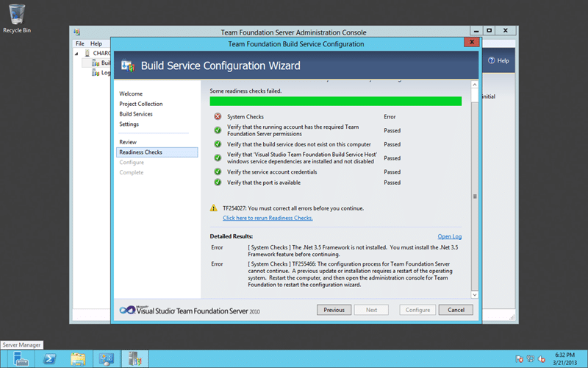
Task: Click the green readiness progress bar
Action: point(336,101)
